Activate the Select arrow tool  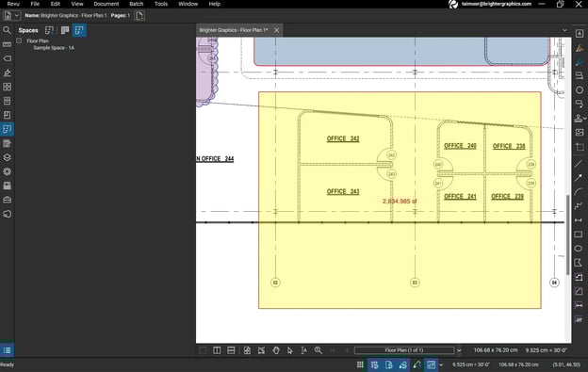coord(290,350)
